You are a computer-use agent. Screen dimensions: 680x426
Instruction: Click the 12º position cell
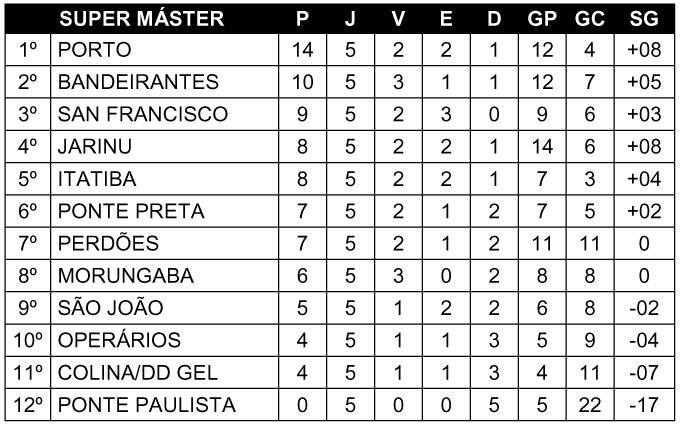pos(28,405)
